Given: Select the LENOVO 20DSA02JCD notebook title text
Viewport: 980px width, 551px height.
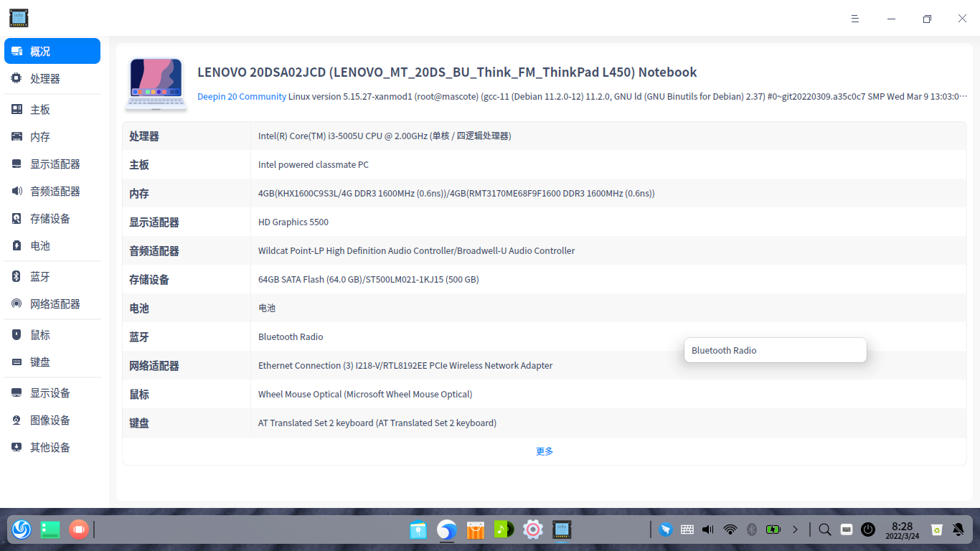Looking at the screenshot, I should tap(447, 72).
